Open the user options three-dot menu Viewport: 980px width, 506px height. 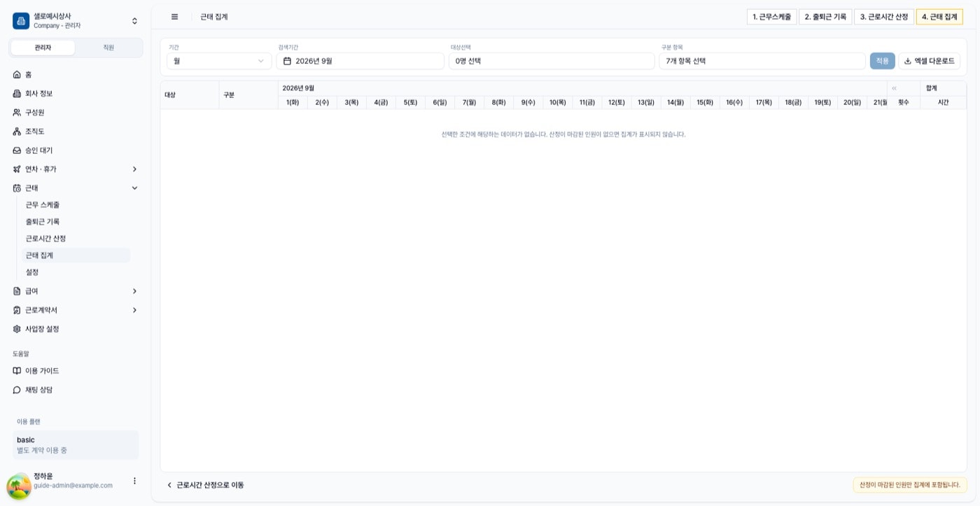tap(135, 481)
